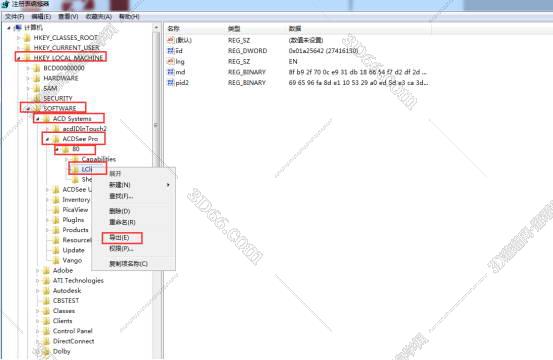Click the pid2 binary value icon
Image resolution: width=553 pixels, height=360 pixels.
(x=171, y=83)
